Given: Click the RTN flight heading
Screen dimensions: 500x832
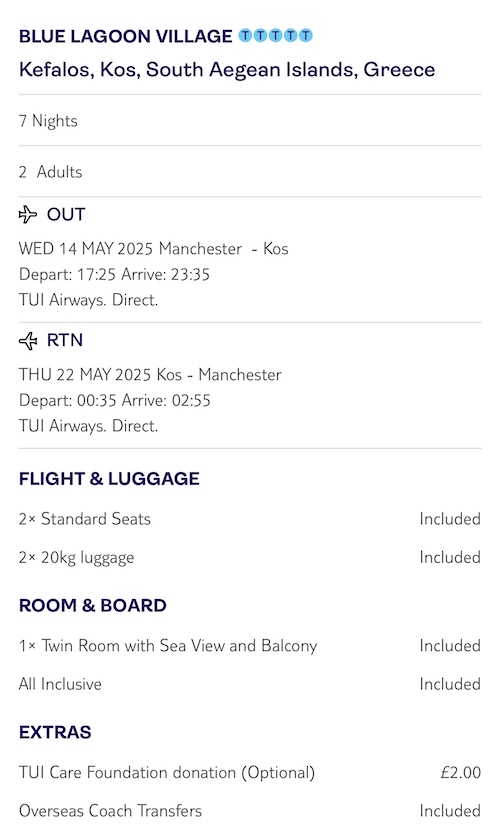Looking at the screenshot, I should tap(65, 340).
